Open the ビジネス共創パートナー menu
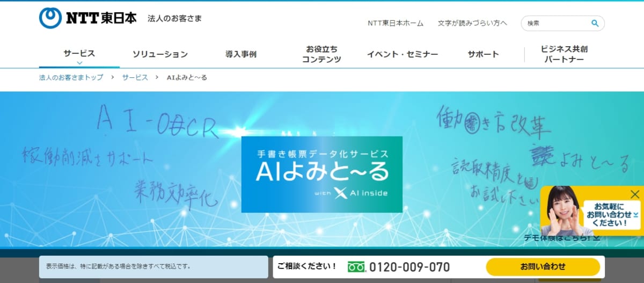Viewport: 644px width, 283px height. (564, 54)
